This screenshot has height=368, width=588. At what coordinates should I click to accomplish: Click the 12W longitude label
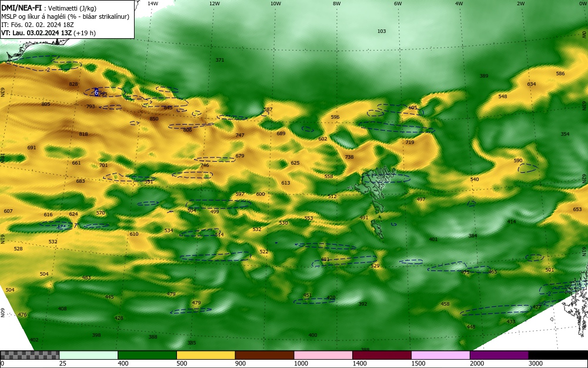[214, 4]
